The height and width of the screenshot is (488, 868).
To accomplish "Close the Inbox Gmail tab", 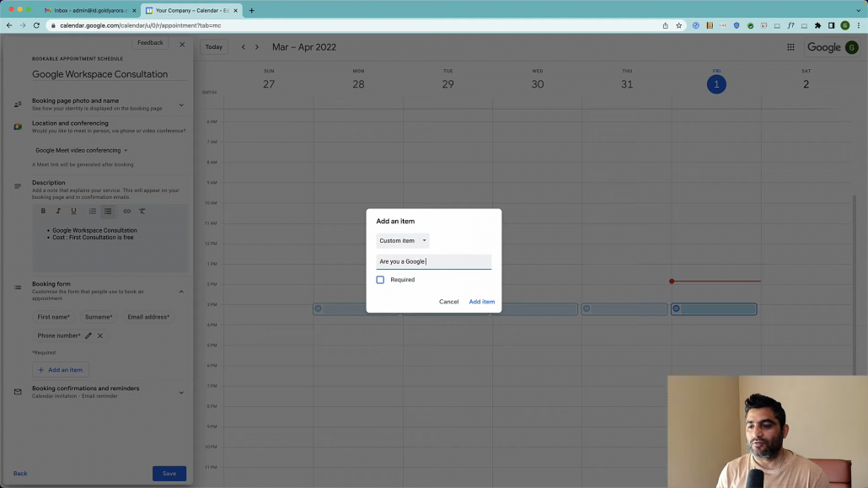I will click(134, 10).
